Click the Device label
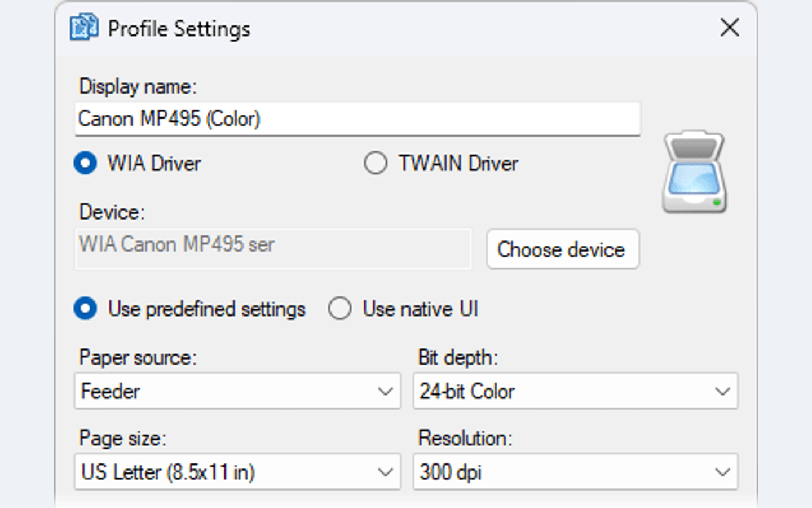812x508 pixels. pos(112,212)
